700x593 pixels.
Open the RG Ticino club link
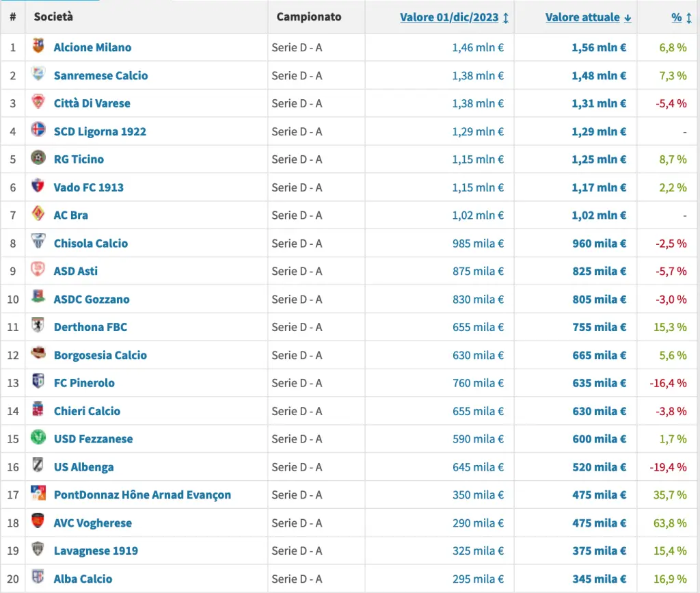coord(79,159)
